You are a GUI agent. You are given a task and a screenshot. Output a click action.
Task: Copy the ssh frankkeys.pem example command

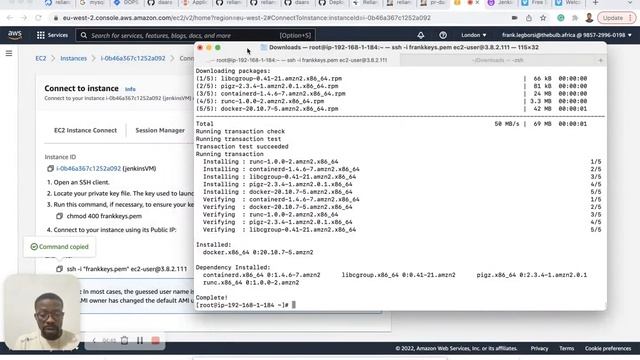click(60, 269)
